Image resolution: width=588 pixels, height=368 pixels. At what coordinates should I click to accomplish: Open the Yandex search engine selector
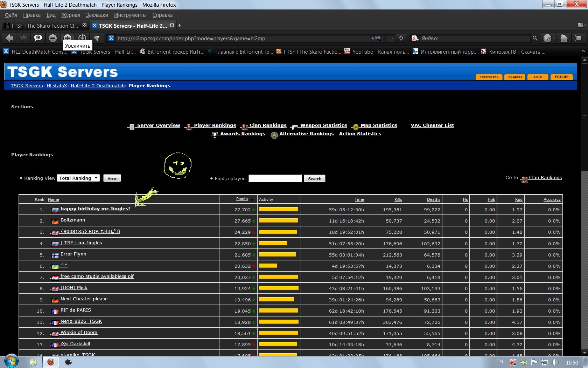pos(415,38)
